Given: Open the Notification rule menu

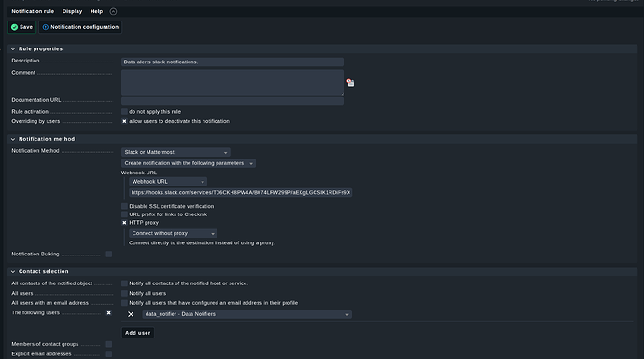Looking at the screenshot, I should pyautogui.click(x=33, y=11).
